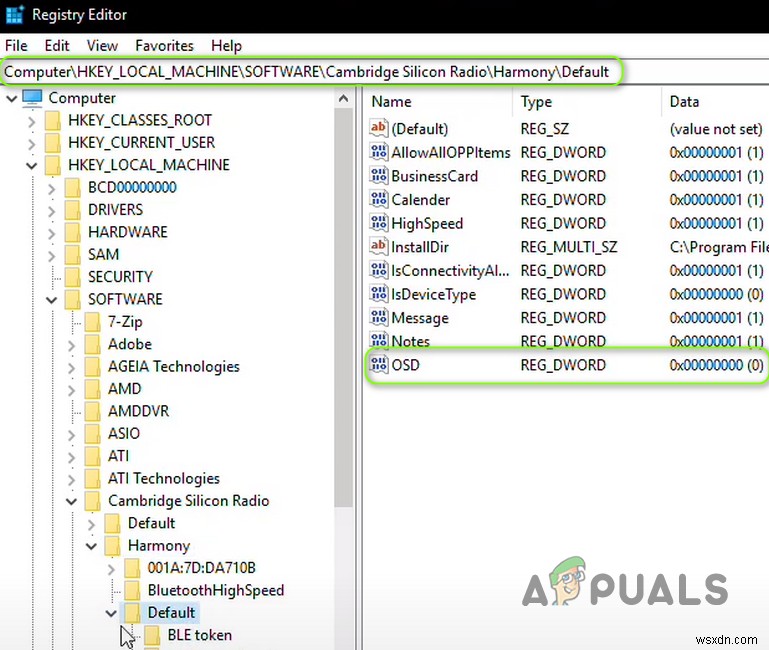Image resolution: width=769 pixels, height=650 pixels.
Task: Click the SECURITY folder icon
Action: [x=73, y=277]
